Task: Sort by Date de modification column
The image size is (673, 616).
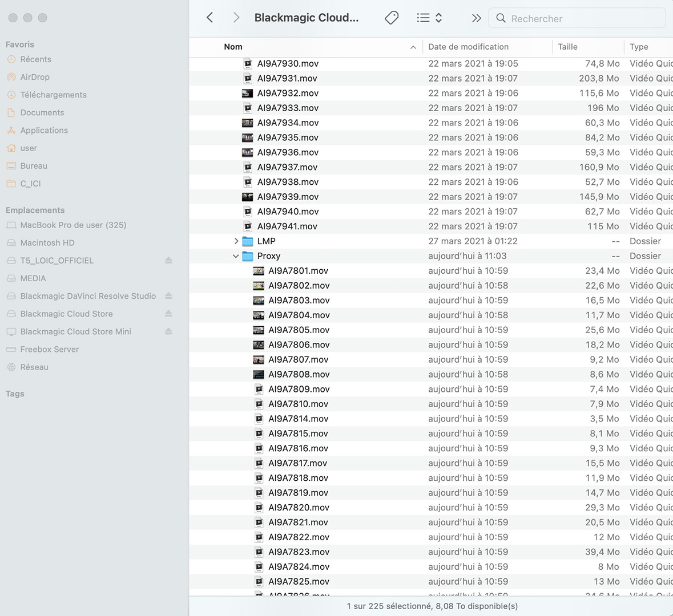Action: (468, 47)
